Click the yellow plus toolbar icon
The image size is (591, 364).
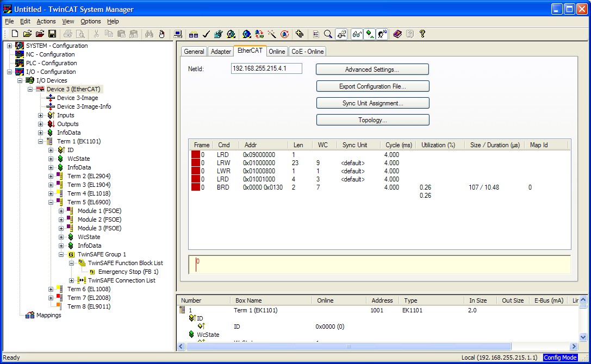pos(300,34)
